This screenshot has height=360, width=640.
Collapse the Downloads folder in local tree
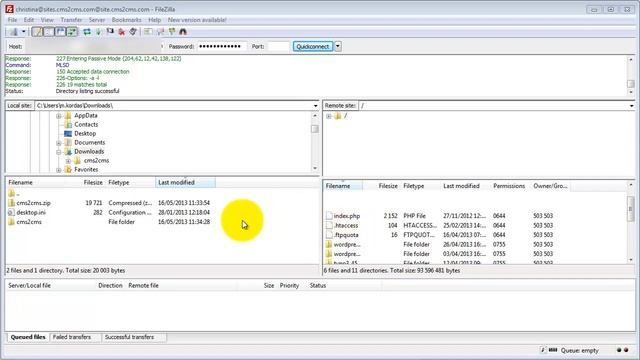(58, 152)
